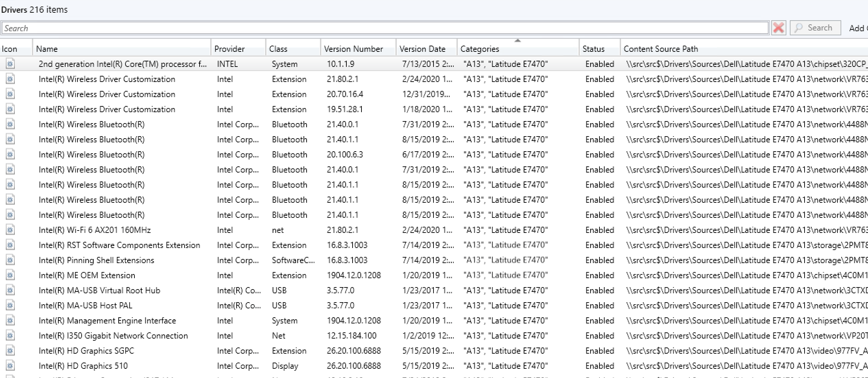The height and width of the screenshot is (378, 868).
Task: Click the gear icon next to "Intel(R) Management Engine Interface"
Action: tap(10, 320)
